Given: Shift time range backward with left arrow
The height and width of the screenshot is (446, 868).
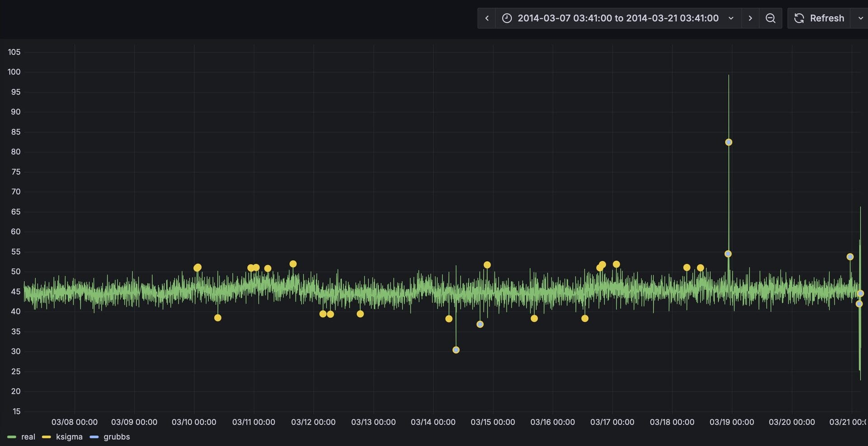Looking at the screenshot, I should [x=487, y=18].
